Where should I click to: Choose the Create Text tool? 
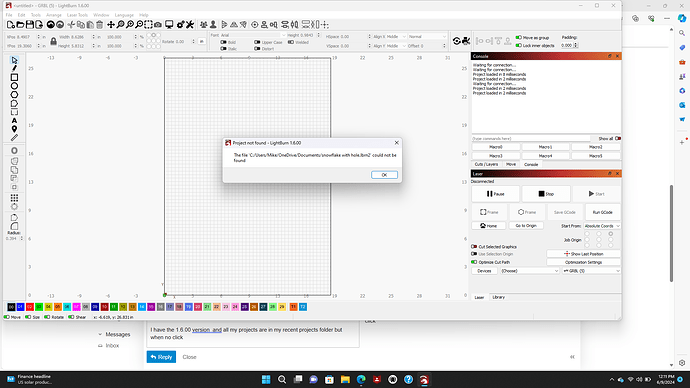click(x=14, y=121)
